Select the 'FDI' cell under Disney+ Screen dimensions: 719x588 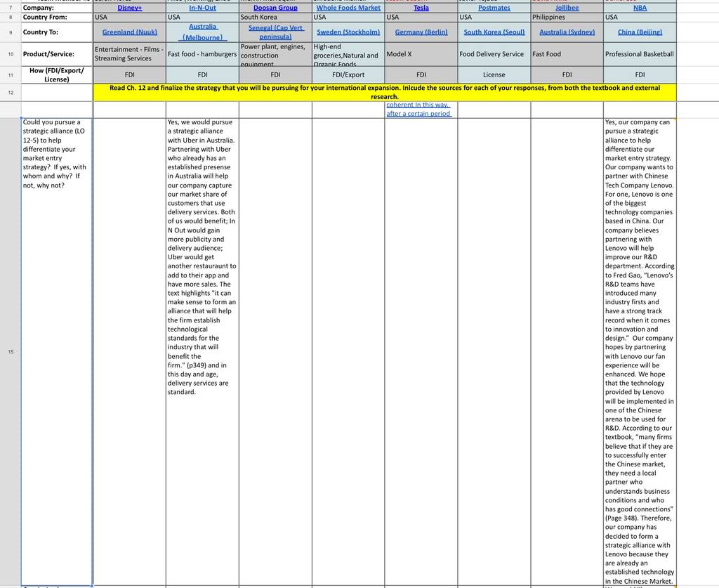[x=130, y=74]
